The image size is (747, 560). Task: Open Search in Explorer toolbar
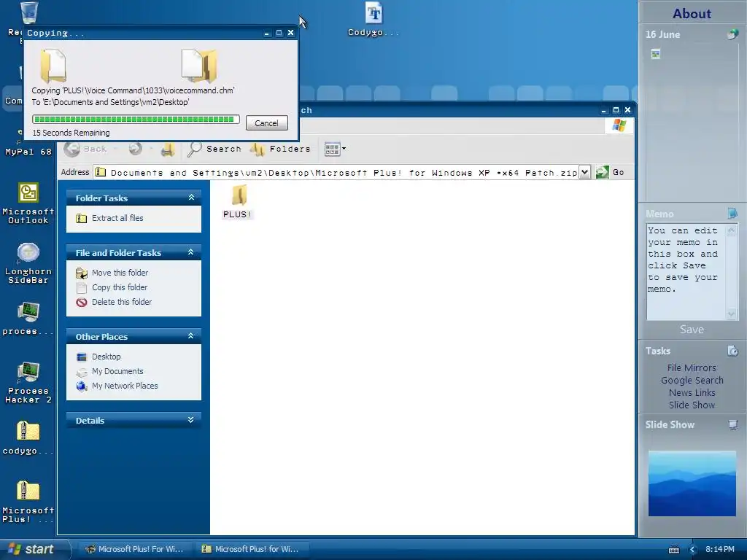click(215, 149)
